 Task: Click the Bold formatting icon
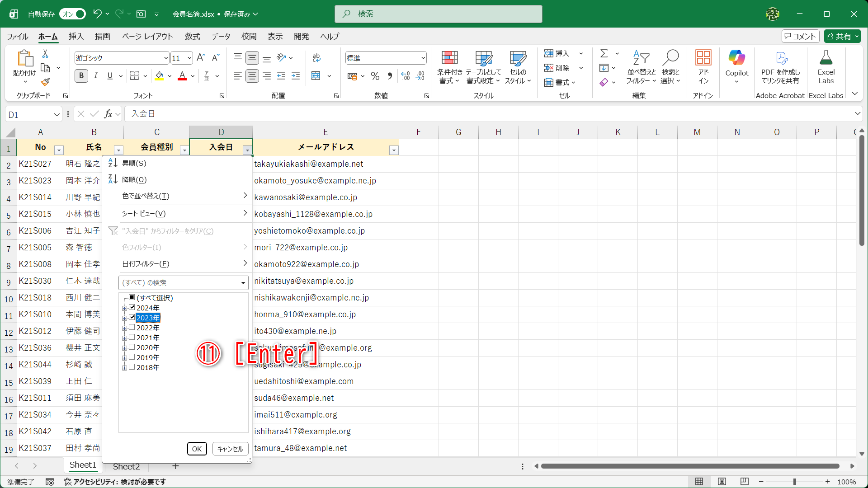tap(81, 76)
